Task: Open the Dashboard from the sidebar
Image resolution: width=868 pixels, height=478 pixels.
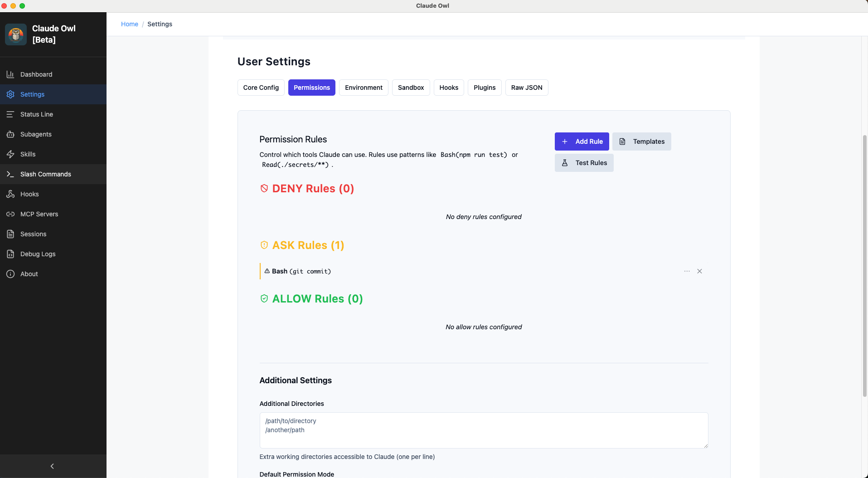Action: point(36,74)
